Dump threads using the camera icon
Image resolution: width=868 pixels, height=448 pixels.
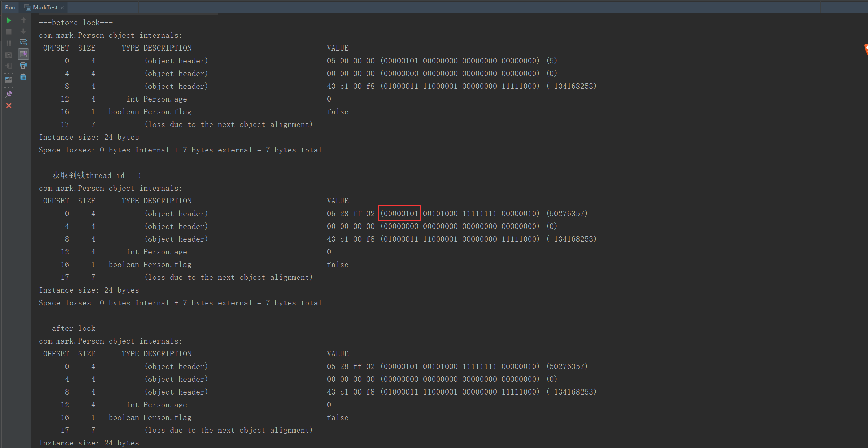tap(9, 55)
